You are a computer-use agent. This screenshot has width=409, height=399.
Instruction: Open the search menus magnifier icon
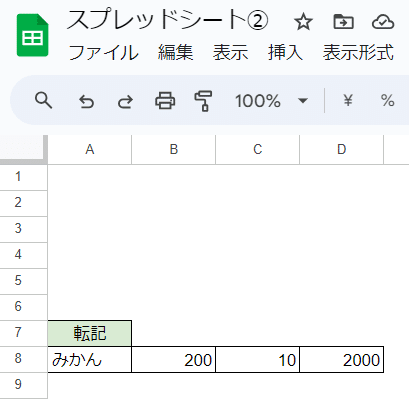click(x=43, y=100)
